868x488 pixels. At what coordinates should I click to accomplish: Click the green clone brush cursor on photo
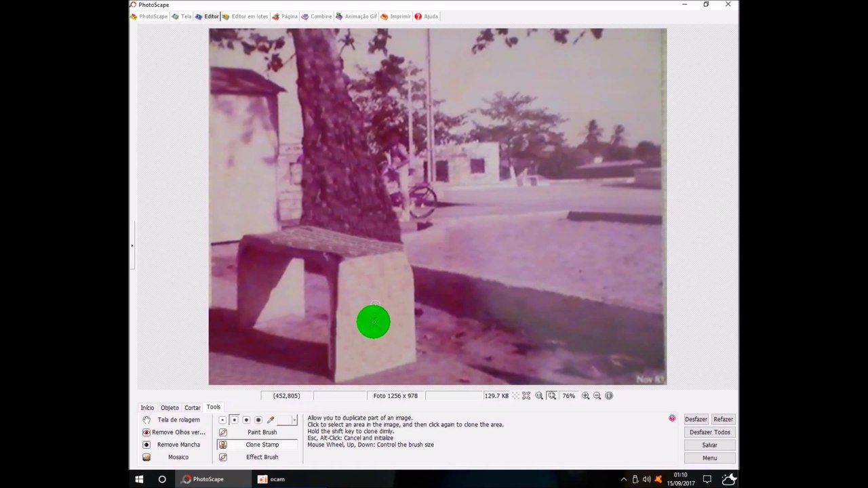coord(373,322)
